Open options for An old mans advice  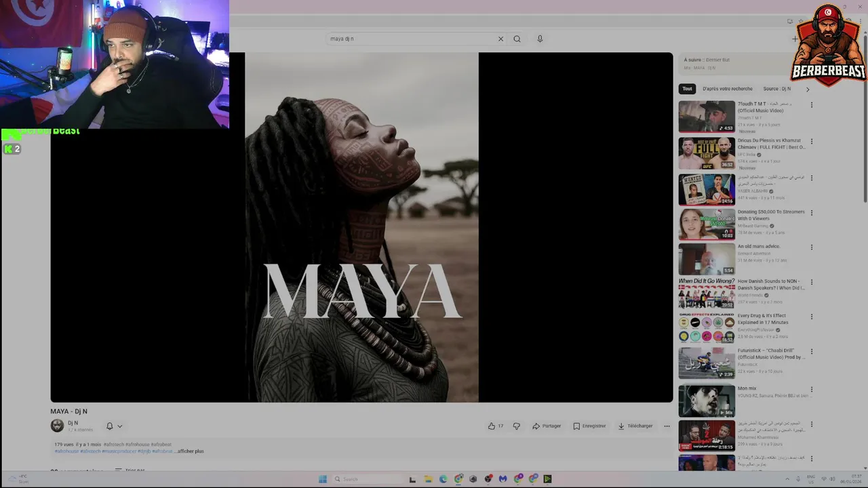pyautogui.click(x=811, y=247)
